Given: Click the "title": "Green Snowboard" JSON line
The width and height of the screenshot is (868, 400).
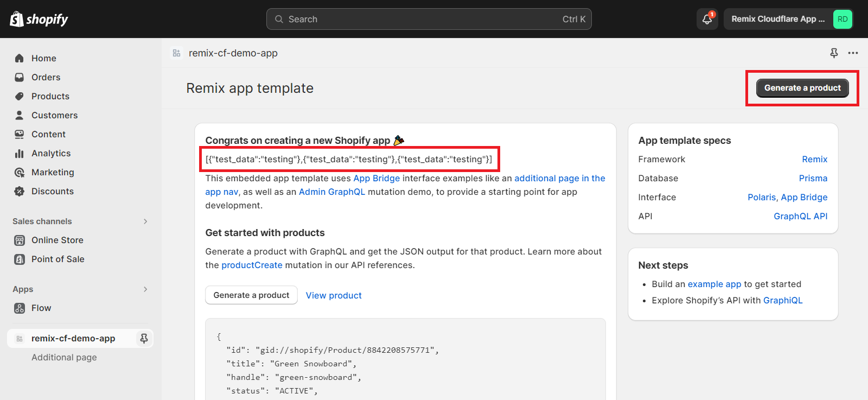Looking at the screenshot, I should pyautogui.click(x=291, y=364).
